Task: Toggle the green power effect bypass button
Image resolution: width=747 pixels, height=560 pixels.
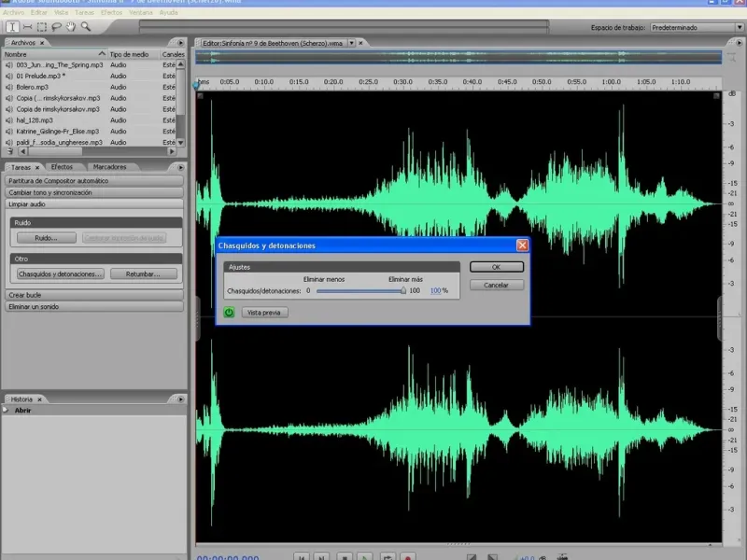Action: (x=229, y=313)
